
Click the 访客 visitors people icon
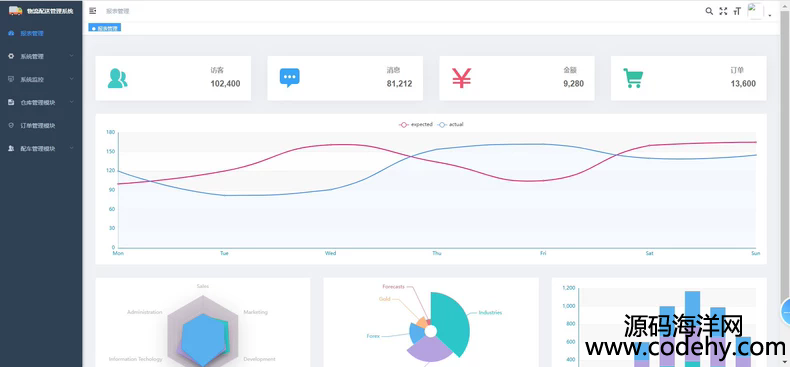(117, 78)
